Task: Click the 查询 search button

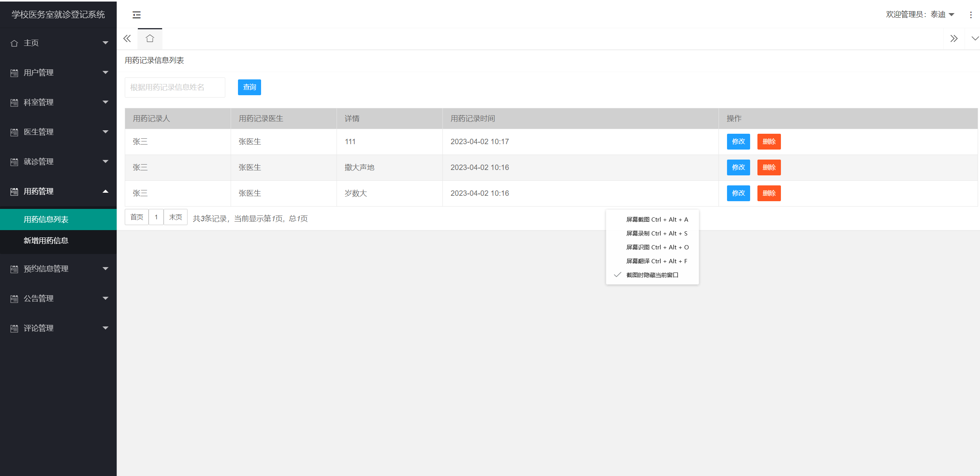Action: [x=249, y=87]
